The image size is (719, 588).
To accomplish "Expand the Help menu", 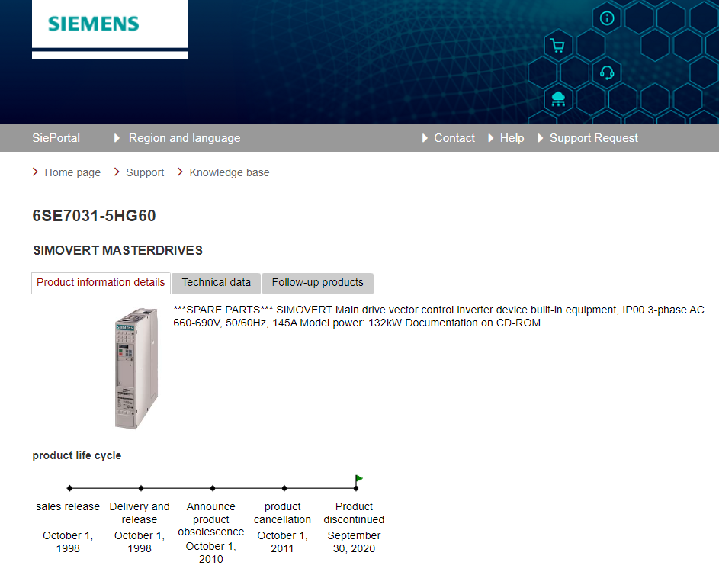I will pyautogui.click(x=512, y=138).
